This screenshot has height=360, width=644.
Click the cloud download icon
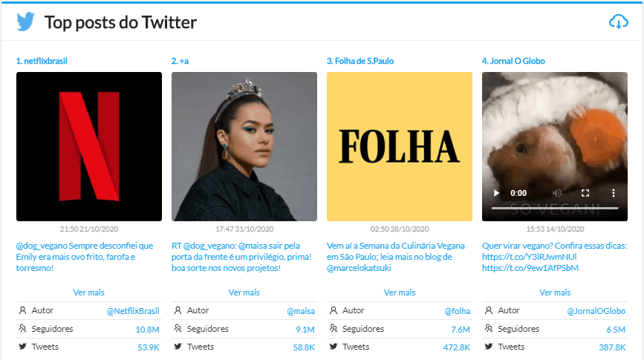click(618, 22)
